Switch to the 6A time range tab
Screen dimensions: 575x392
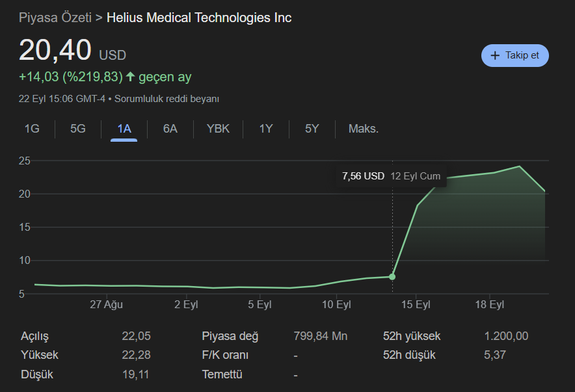point(170,129)
